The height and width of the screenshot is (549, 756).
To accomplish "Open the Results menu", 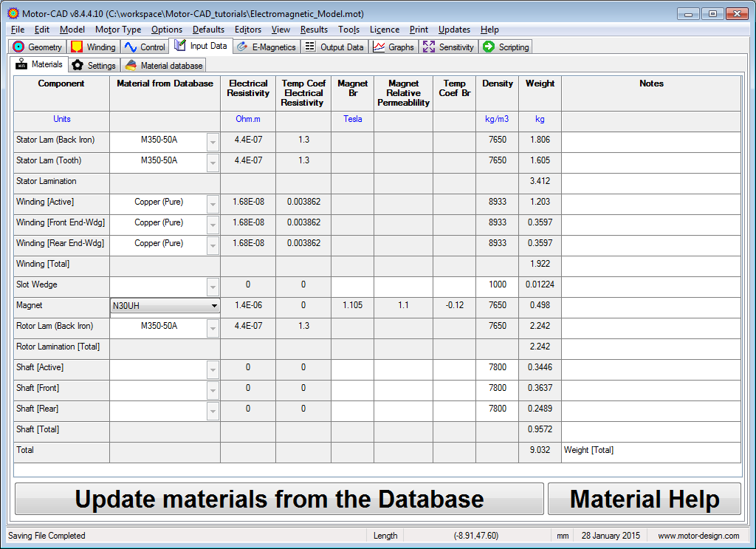I will pyautogui.click(x=314, y=30).
